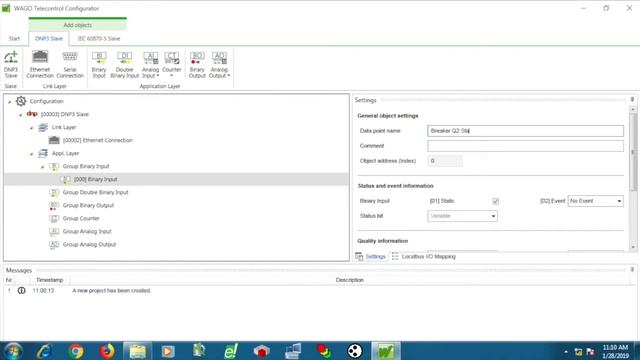Switch to the DNP3 Slave tab
The image size is (640, 360).
pyautogui.click(x=49, y=38)
